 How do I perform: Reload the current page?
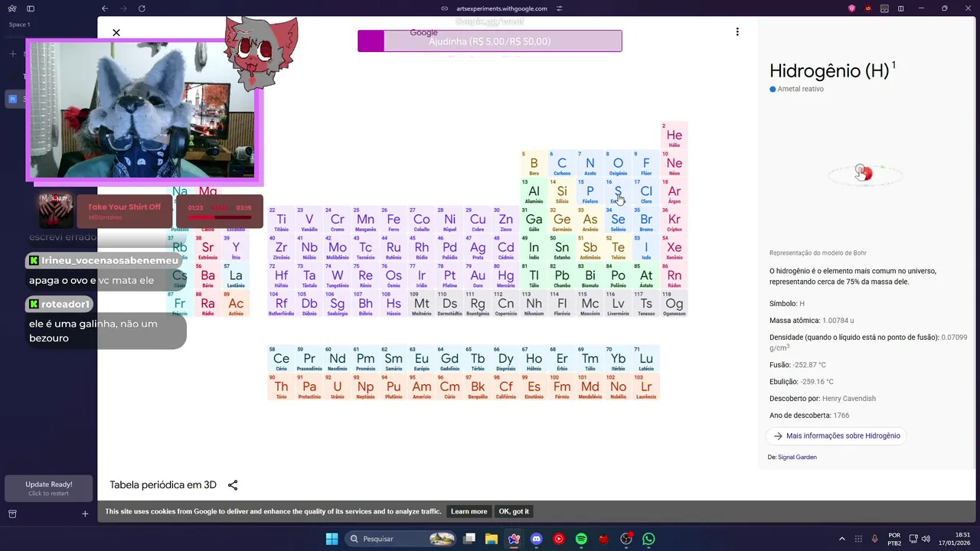point(142,8)
